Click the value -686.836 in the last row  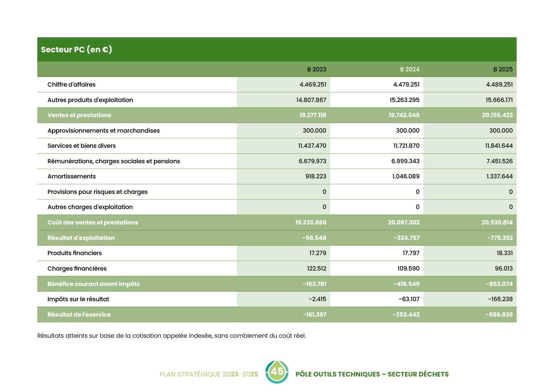click(x=499, y=315)
